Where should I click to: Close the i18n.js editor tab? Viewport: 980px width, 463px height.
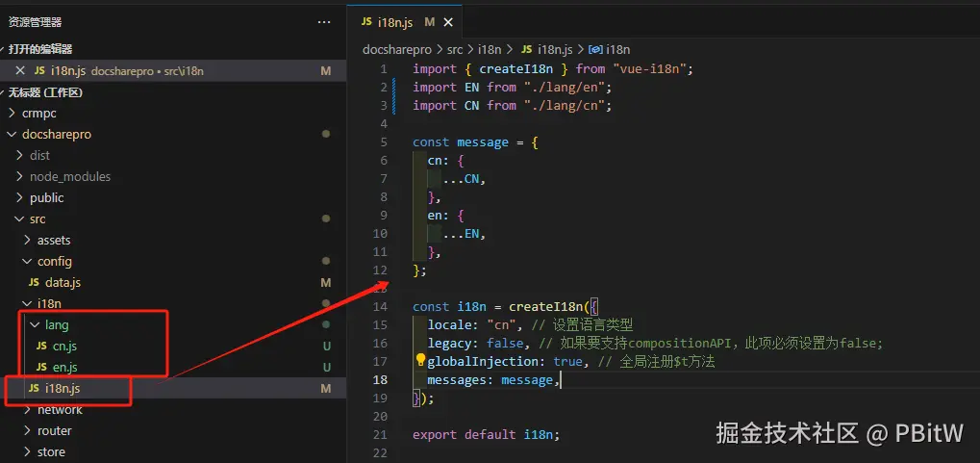click(x=449, y=21)
